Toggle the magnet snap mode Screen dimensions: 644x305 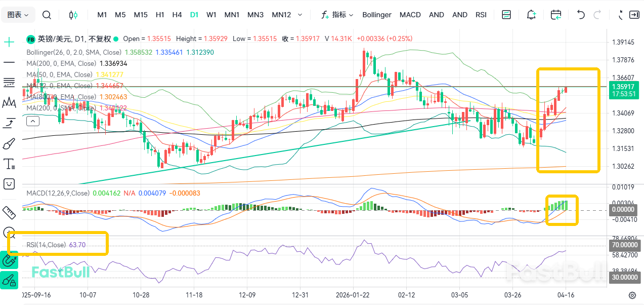pos(9,259)
